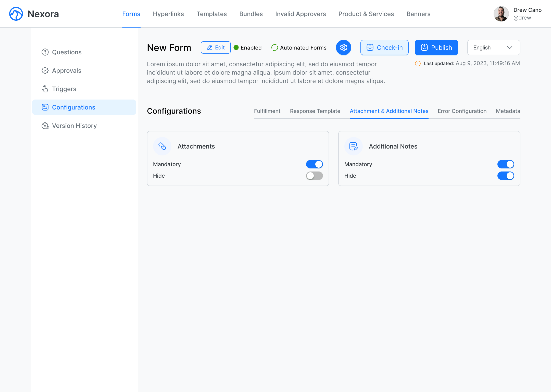Switch to the Error Configuration tab

pos(462,111)
